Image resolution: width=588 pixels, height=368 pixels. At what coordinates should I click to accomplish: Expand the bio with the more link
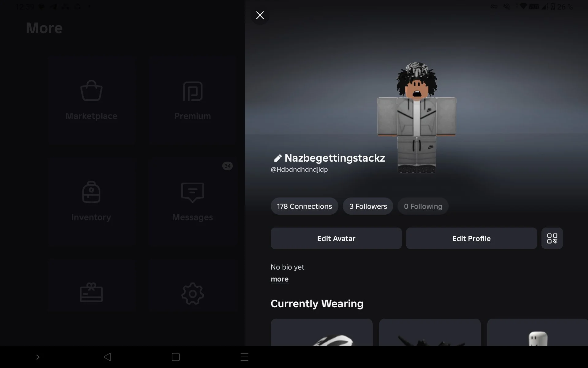coord(280,279)
